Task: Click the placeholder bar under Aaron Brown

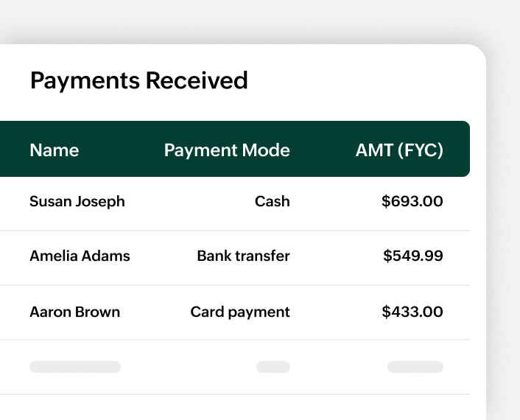Action: [75, 367]
